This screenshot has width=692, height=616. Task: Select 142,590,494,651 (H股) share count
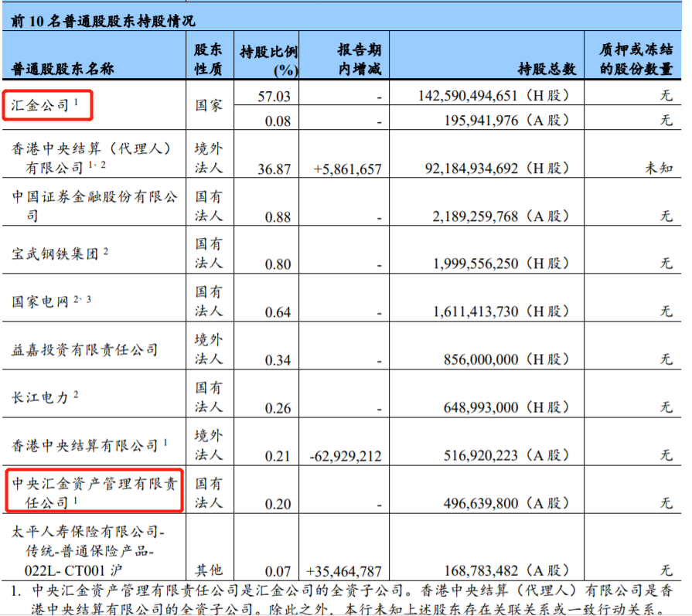494,96
